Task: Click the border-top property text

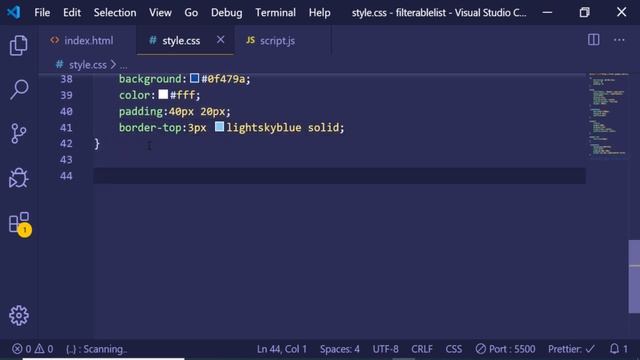Action: point(150,128)
